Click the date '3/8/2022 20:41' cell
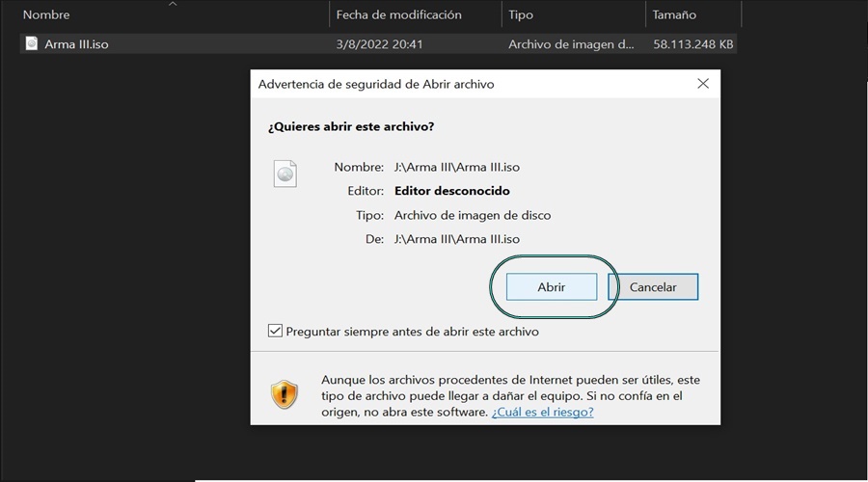 (379, 44)
